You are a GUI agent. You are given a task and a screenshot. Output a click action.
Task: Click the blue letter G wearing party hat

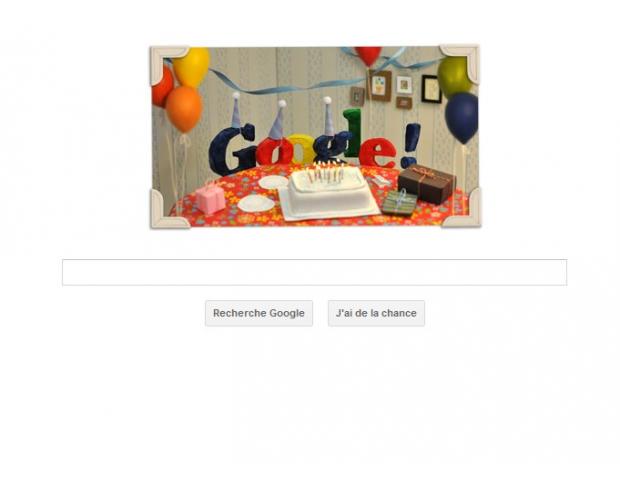tap(231, 149)
